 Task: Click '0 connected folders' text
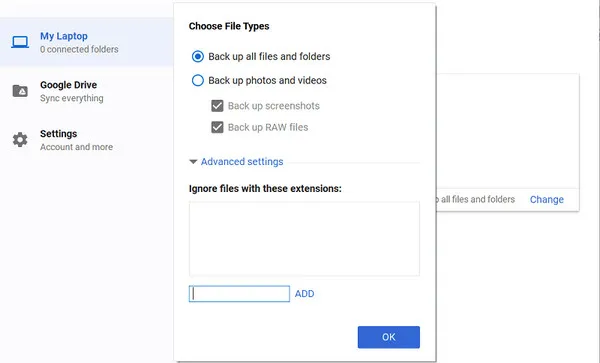coord(79,49)
